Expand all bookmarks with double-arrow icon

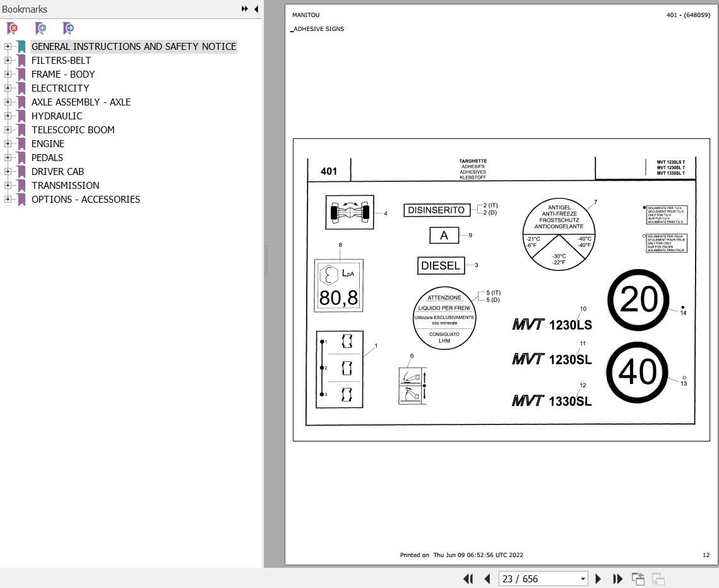[245, 9]
